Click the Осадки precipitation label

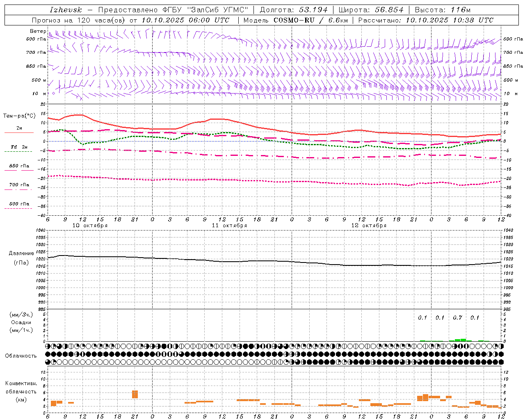[21, 322]
